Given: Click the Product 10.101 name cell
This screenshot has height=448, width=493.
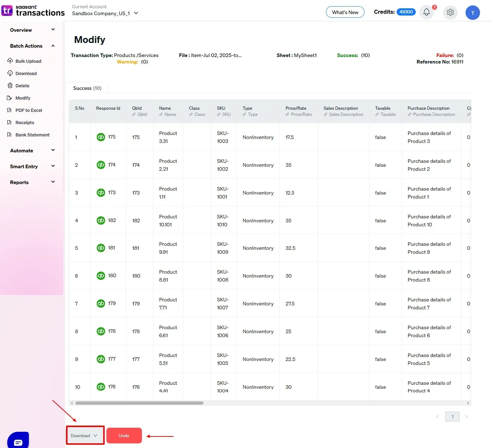Looking at the screenshot, I should coord(168,221).
